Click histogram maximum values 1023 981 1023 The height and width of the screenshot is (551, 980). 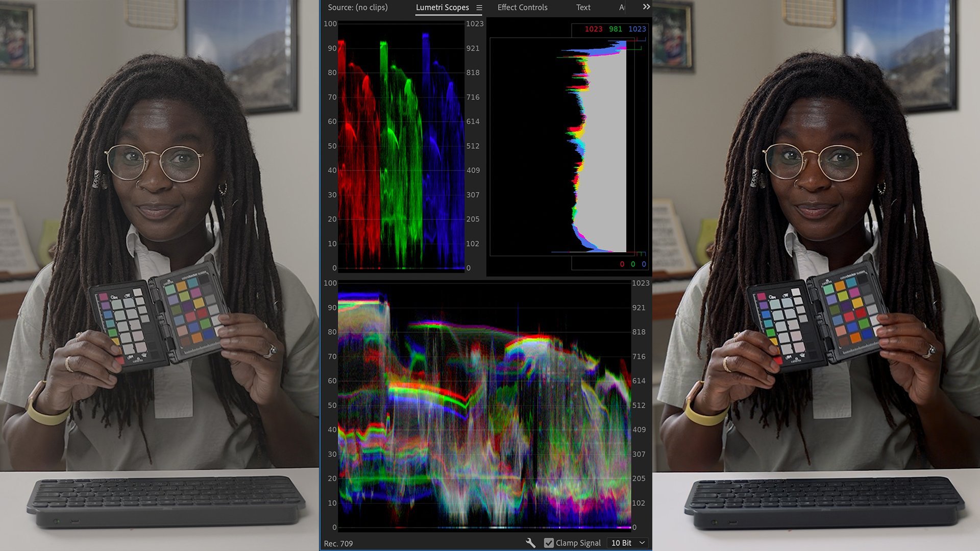tap(615, 29)
